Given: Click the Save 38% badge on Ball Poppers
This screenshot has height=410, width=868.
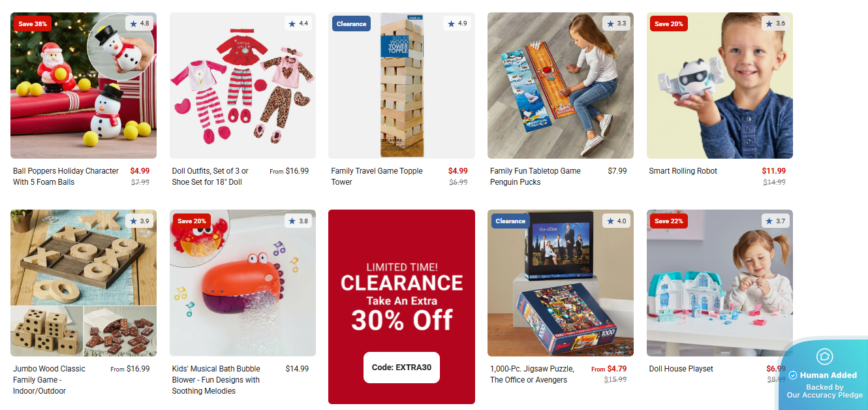Looking at the screenshot, I should pyautogui.click(x=33, y=24).
